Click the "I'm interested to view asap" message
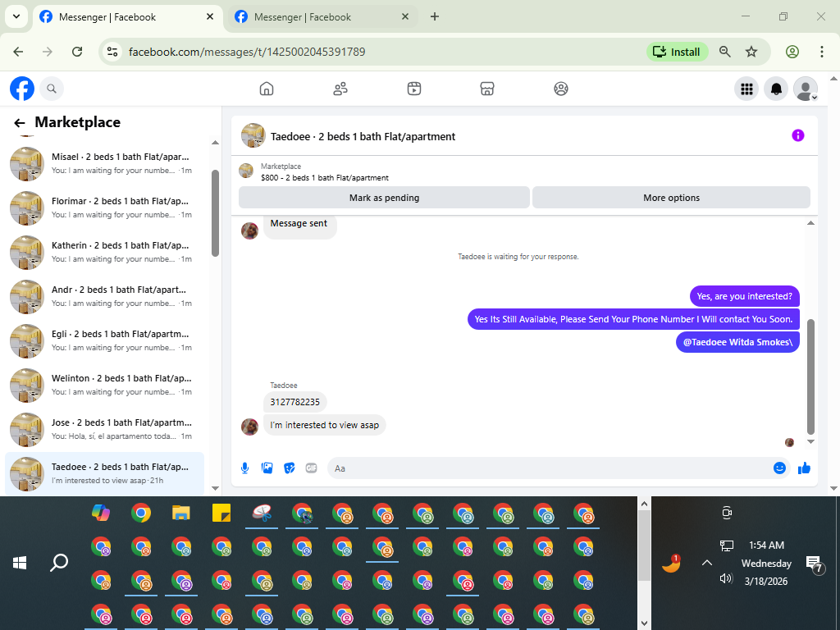 pos(324,425)
